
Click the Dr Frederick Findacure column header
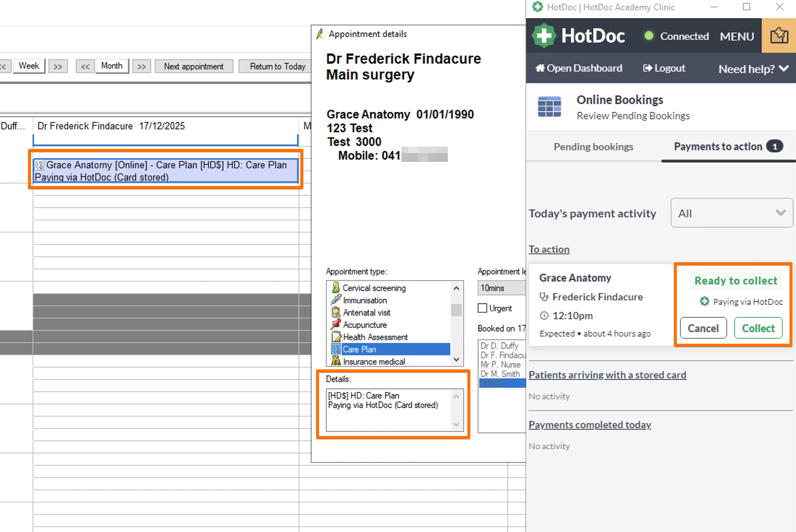(x=165, y=126)
